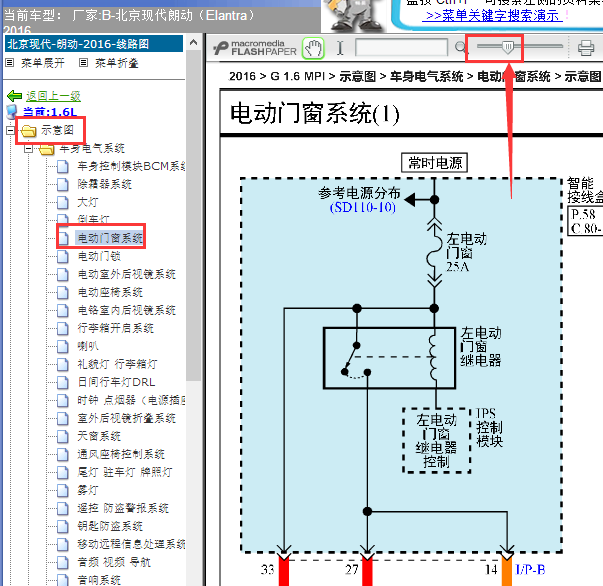603x586 pixels.
Task: Click the Macromedia FlashPaper logo
Action: pyautogui.click(x=255, y=48)
